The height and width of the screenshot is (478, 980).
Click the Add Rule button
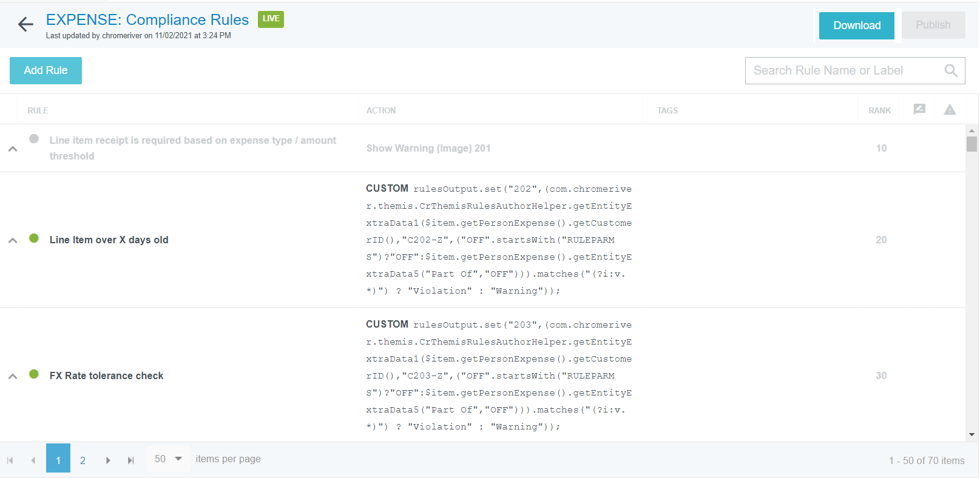pyautogui.click(x=46, y=70)
